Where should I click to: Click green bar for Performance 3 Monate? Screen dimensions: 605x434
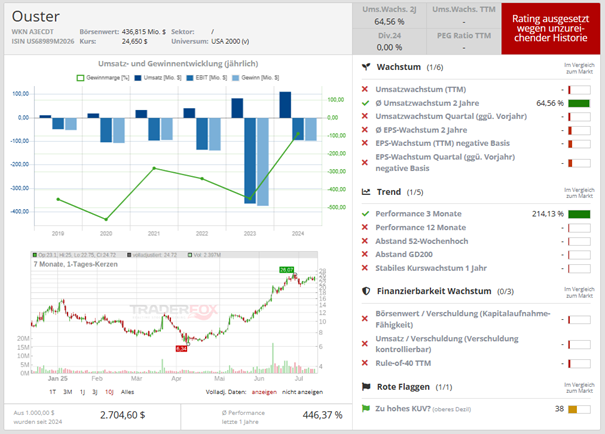tap(579, 214)
